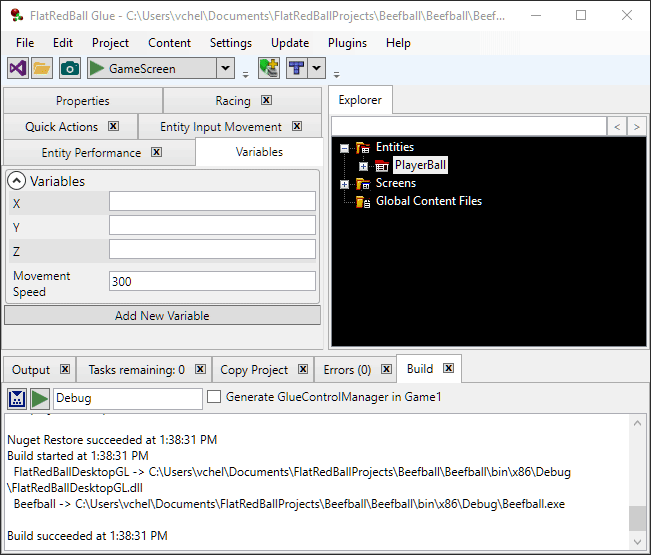The height and width of the screenshot is (555, 651).
Task: Run build with green arrow in Build tab
Action: pos(40,398)
